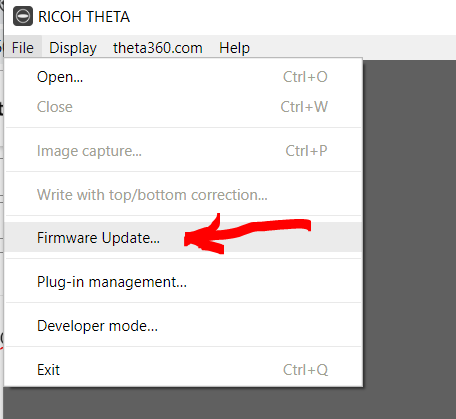Viewport: 456px width, 419px height.
Task: Select the Image capture... menu entry
Action: [x=184, y=151]
